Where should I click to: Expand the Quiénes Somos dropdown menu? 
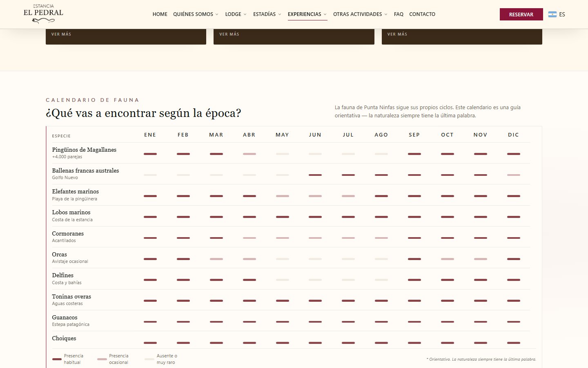coord(196,14)
